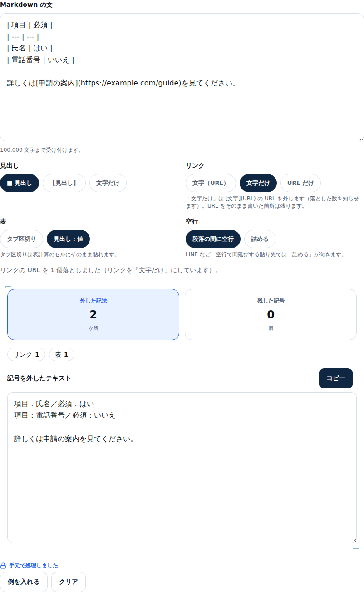Click inside the Markdown input textarea

(x=182, y=77)
